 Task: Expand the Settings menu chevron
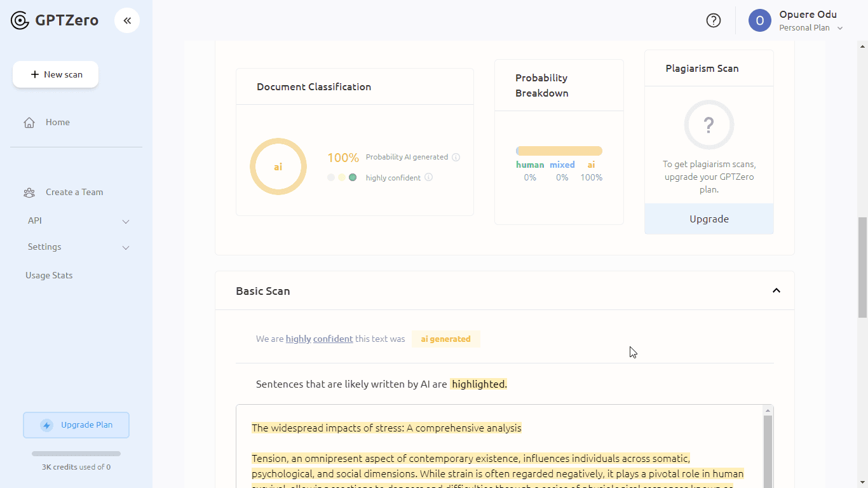(126, 247)
